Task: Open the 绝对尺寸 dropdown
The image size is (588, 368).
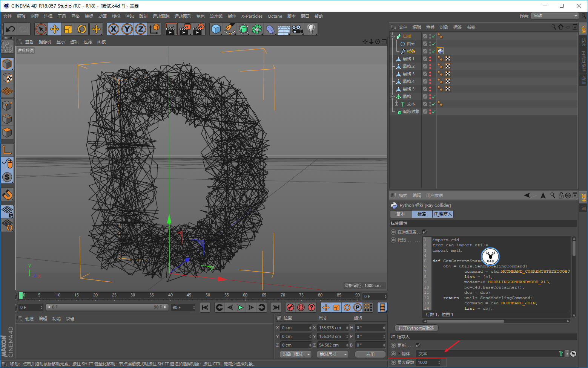Action: (x=333, y=354)
